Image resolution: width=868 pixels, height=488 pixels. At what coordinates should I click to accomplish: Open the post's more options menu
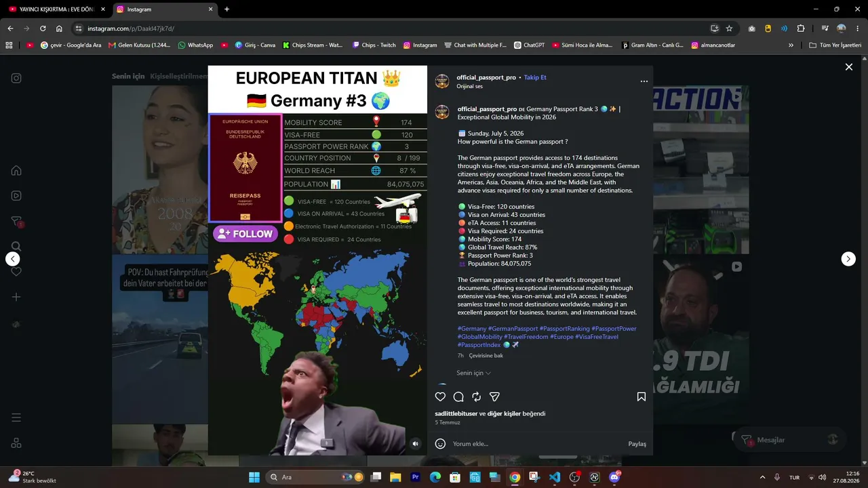coord(644,81)
